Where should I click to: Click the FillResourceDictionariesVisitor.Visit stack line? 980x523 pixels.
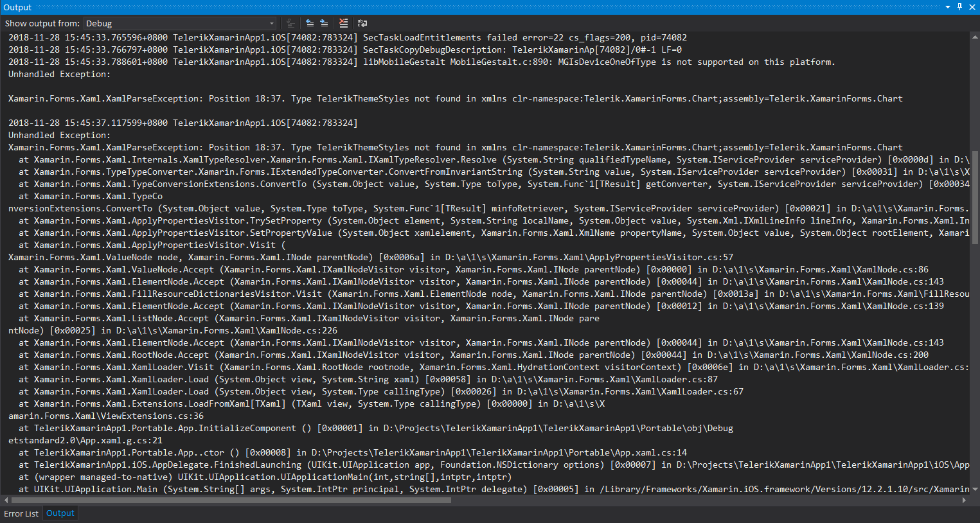coord(494,294)
